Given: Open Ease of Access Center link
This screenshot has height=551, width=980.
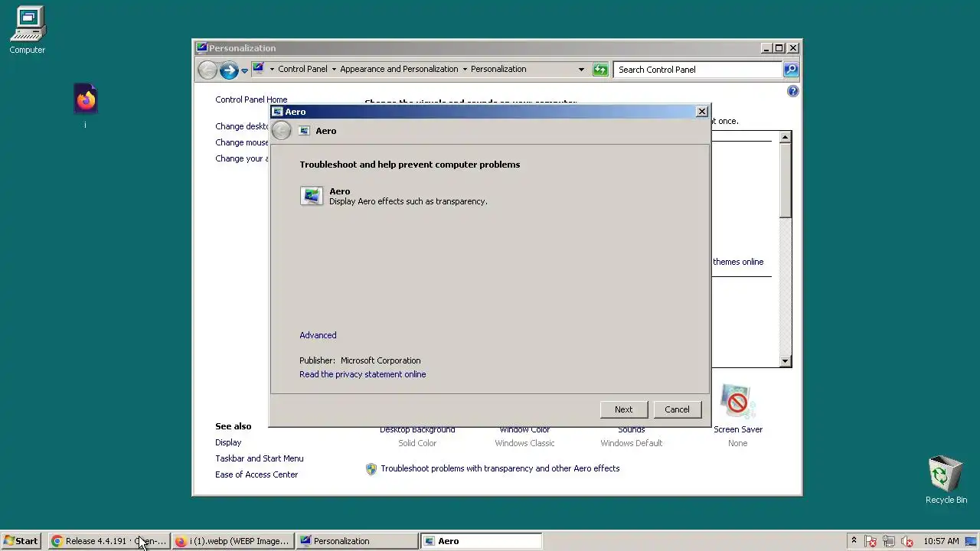Looking at the screenshot, I should pyautogui.click(x=256, y=474).
